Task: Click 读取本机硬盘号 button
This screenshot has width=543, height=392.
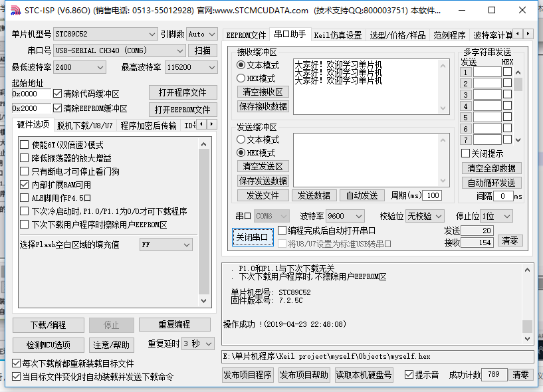Action: [364, 375]
